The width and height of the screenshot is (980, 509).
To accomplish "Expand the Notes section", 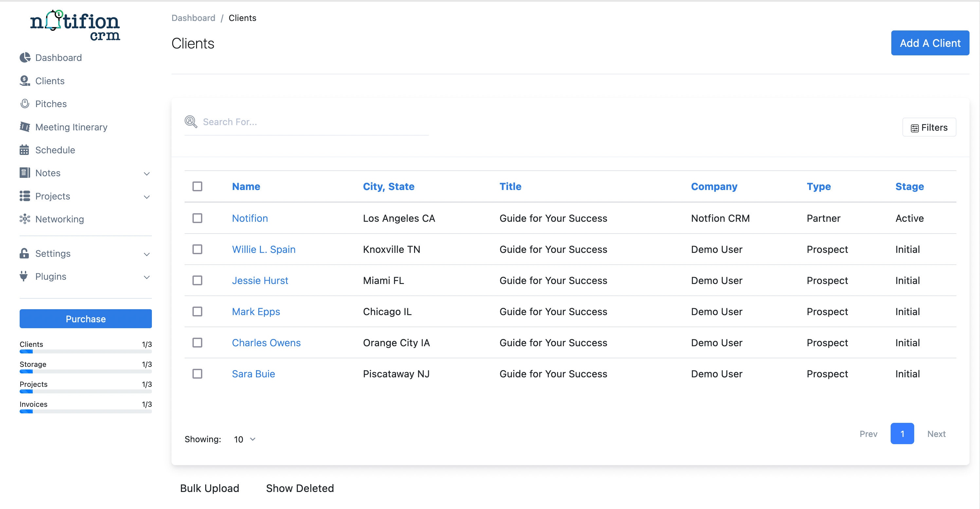I will 147,173.
